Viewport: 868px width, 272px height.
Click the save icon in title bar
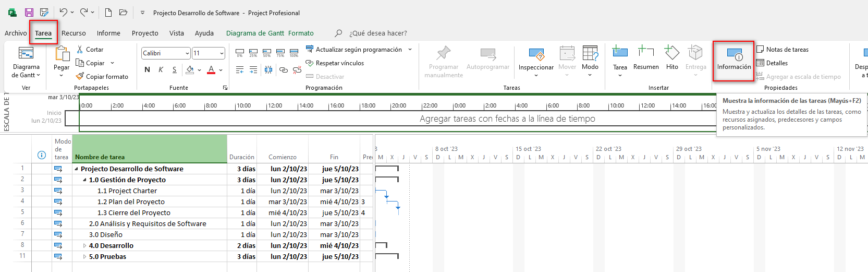(29, 13)
